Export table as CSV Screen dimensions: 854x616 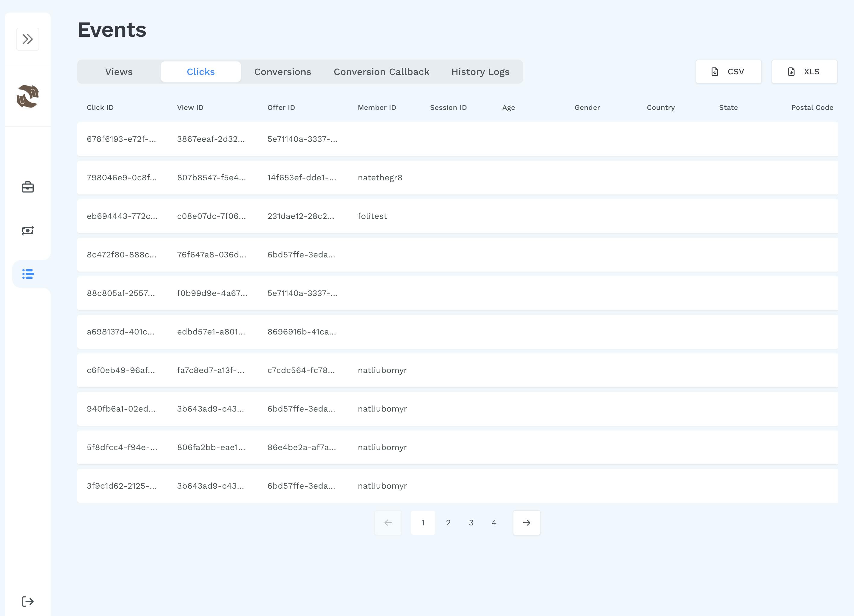[729, 72]
